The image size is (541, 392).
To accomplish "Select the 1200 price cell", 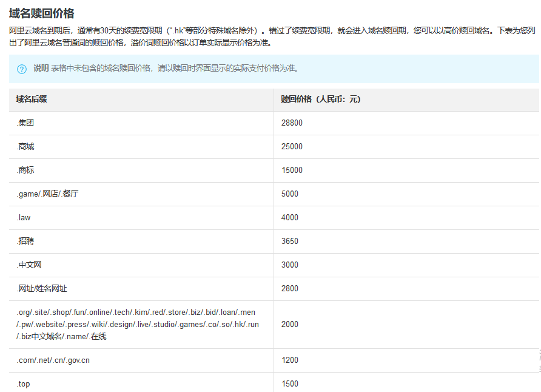I will click(407, 360).
